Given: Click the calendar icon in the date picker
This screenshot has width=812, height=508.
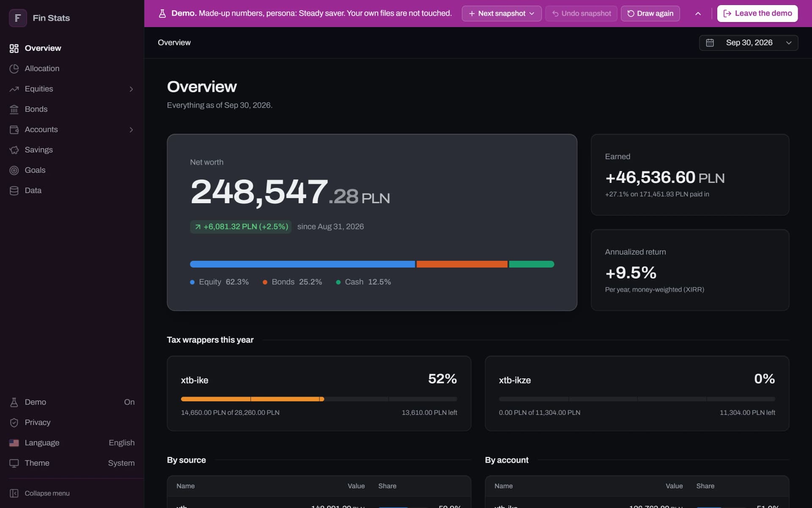Looking at the screenshot, I should point(710,43).
